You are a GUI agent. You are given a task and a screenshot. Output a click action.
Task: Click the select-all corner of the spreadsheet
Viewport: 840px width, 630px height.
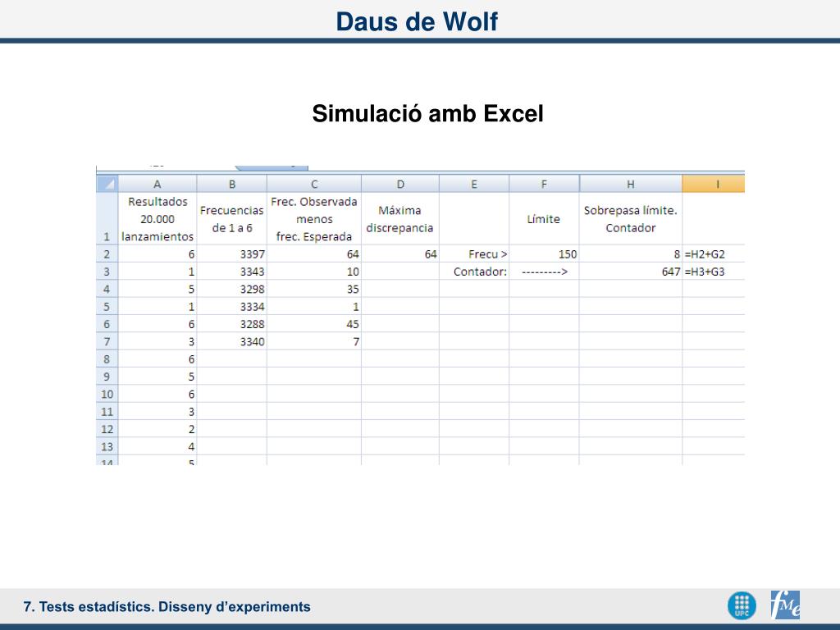pyautogui.click(x=107, y=184)
